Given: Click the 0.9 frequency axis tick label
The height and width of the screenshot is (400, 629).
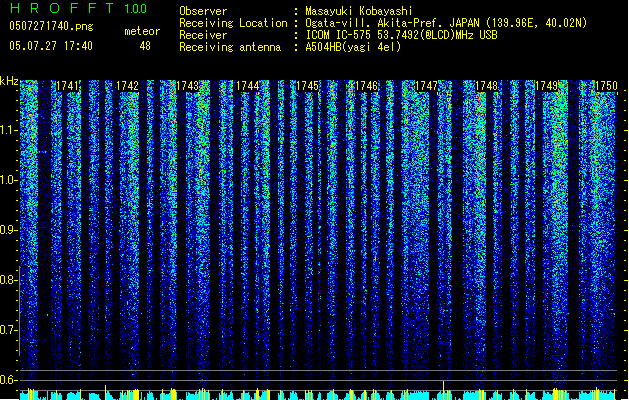Looking at the screenshot, I should (9, 230).
